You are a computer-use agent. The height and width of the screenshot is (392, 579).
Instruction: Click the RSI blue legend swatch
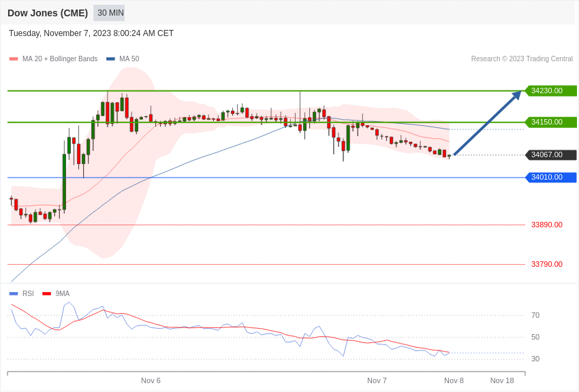coord(14,294)
